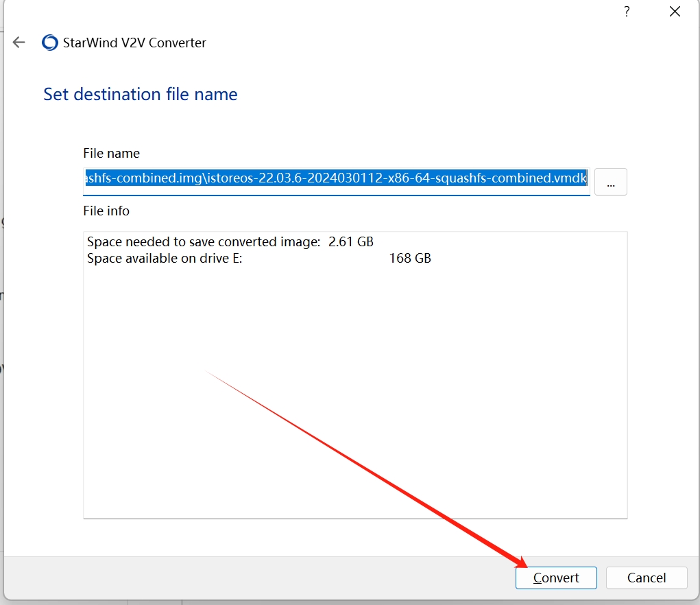Select the "Space available on drive E:" line

tap(259, 258)
